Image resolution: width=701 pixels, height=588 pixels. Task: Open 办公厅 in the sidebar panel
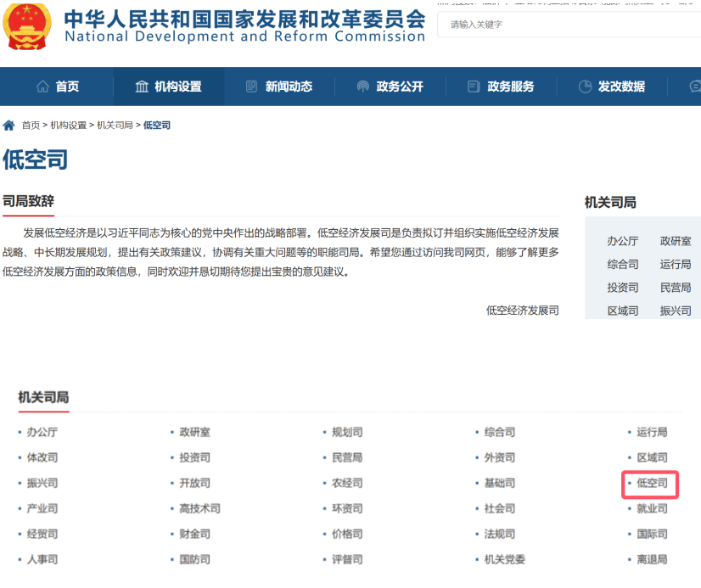[x=623, y=241]
